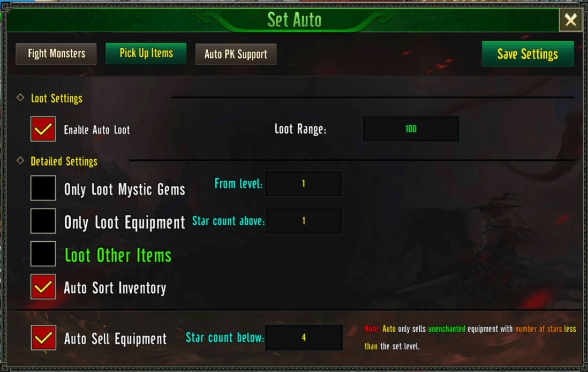Close the Set Auto window

pyautogui.click(x=570, y=19)
